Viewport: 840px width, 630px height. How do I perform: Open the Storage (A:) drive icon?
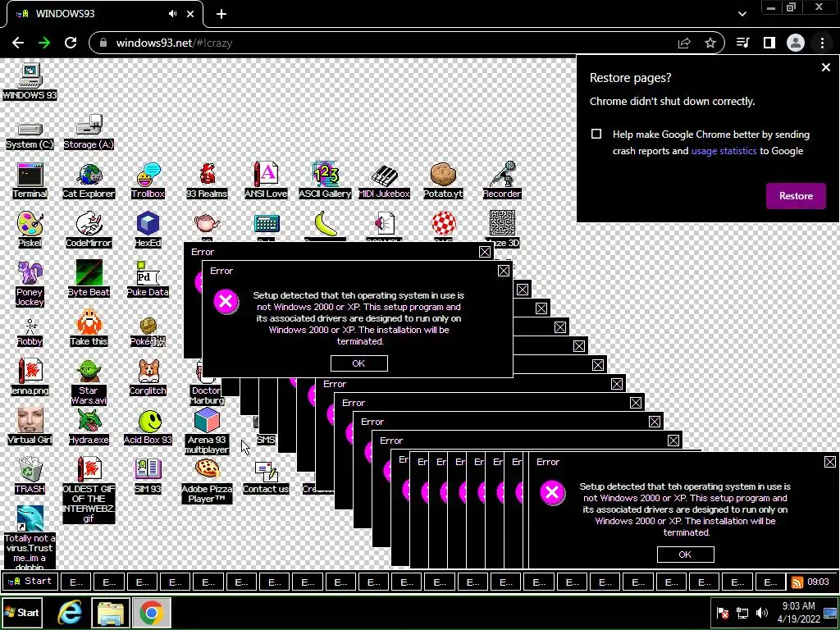89,132
